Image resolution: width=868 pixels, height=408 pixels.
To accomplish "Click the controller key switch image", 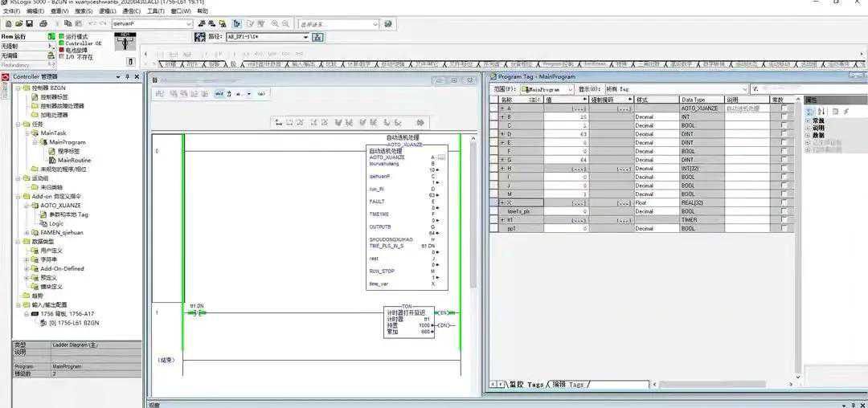I will [125, 41].
